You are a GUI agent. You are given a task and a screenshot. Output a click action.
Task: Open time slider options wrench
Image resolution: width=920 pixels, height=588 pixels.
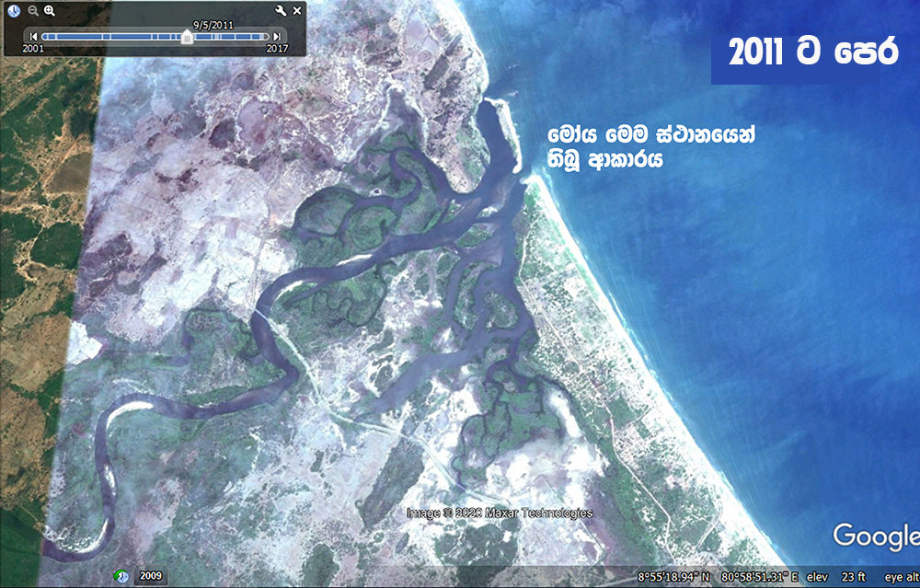[281, 11]
